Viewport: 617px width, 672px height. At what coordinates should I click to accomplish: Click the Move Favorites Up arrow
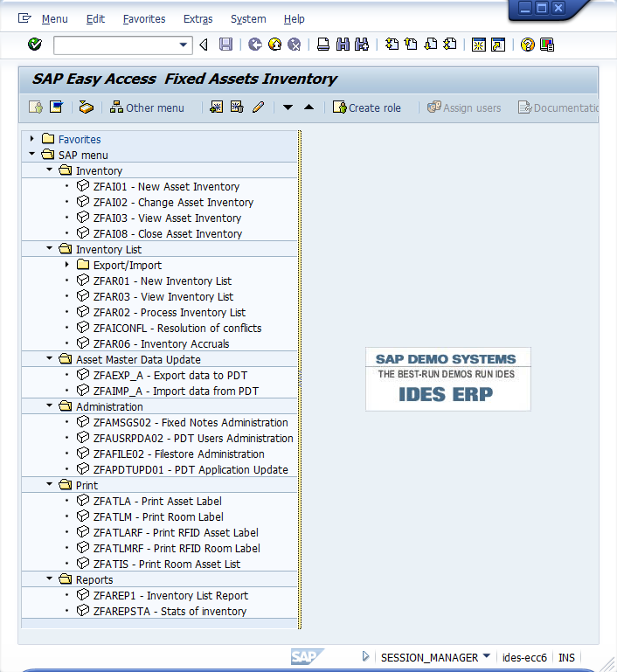(x=308, y=107)
